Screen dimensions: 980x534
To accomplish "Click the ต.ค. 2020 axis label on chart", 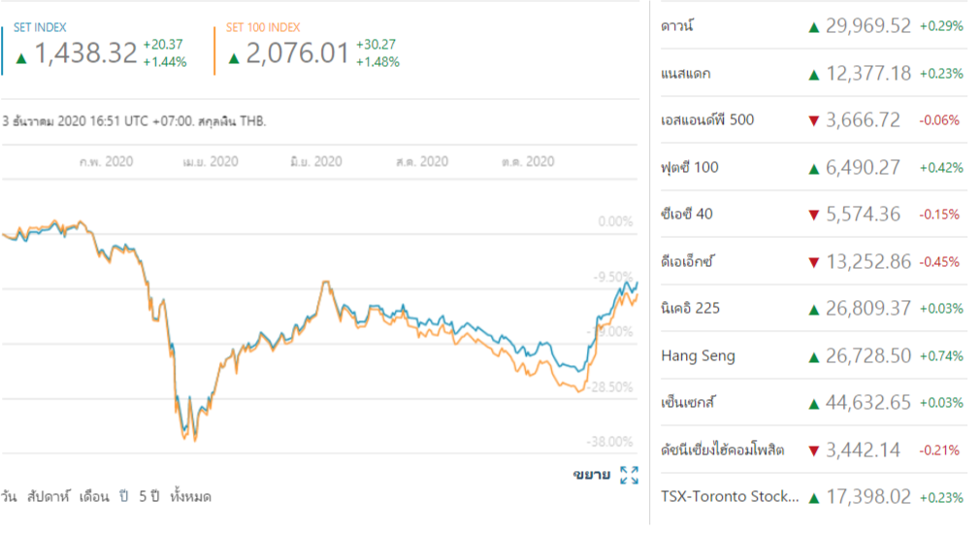I will tap(528, 161).
